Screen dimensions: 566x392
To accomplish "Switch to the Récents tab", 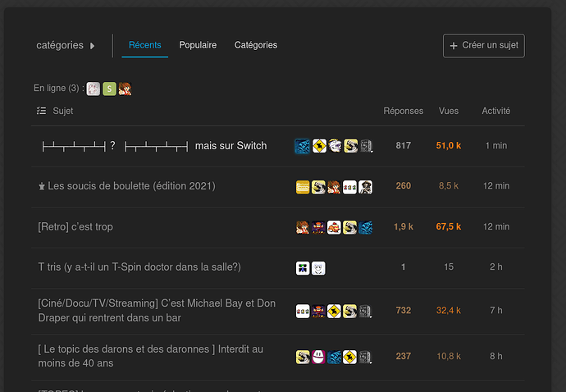I will (x=144, y=45).
